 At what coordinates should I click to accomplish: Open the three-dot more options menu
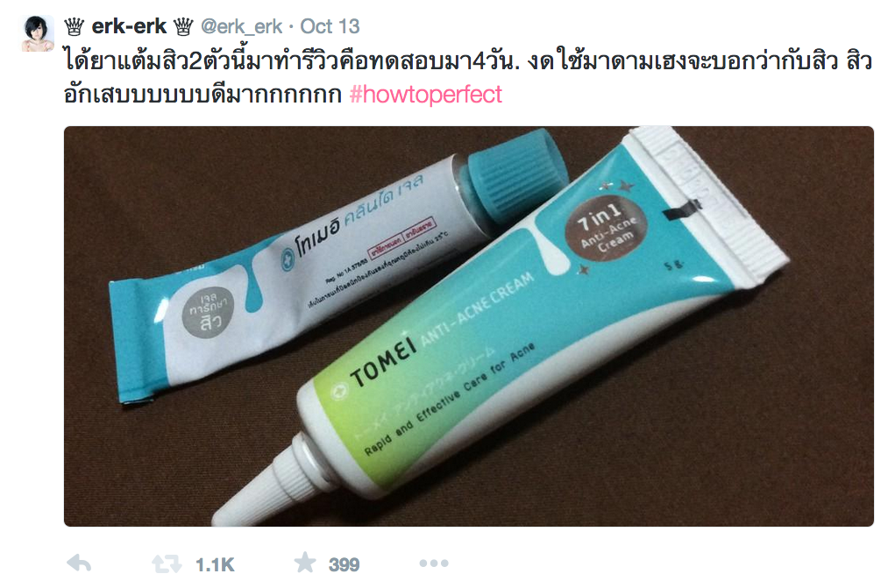click(x=434, y=563)
